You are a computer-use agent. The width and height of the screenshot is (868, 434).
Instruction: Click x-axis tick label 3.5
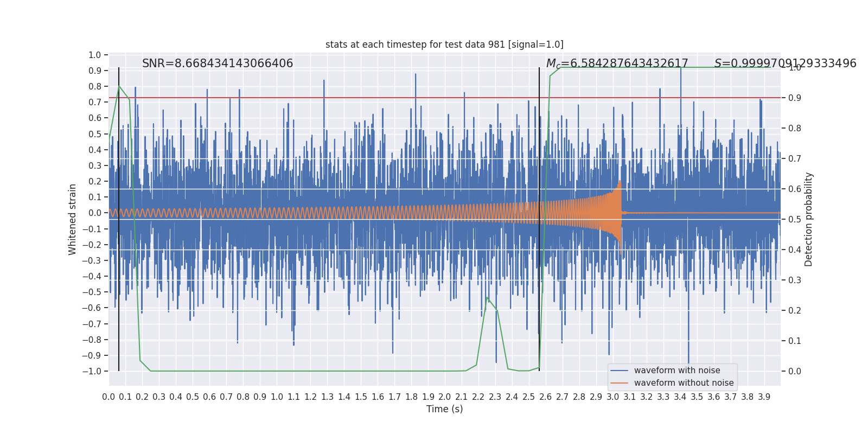(697, 397)
